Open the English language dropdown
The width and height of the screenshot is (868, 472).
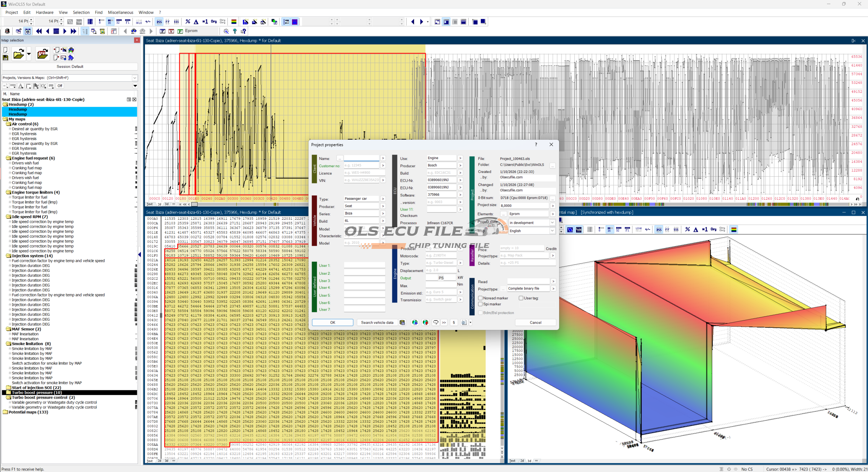click(552, 231)
